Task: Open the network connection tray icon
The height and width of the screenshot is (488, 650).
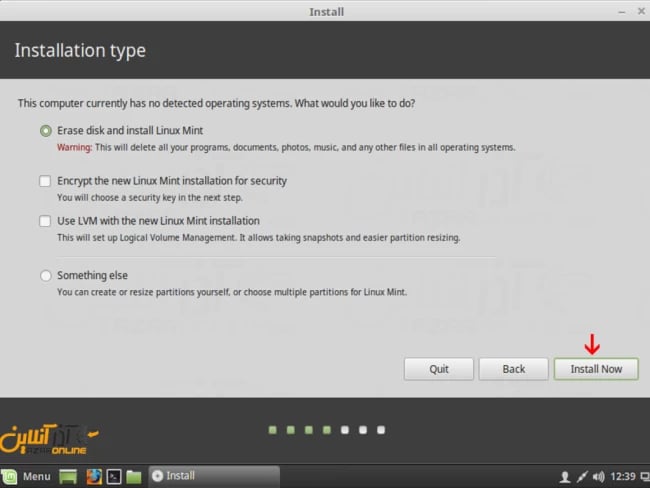Action: [x=582, y=477]
